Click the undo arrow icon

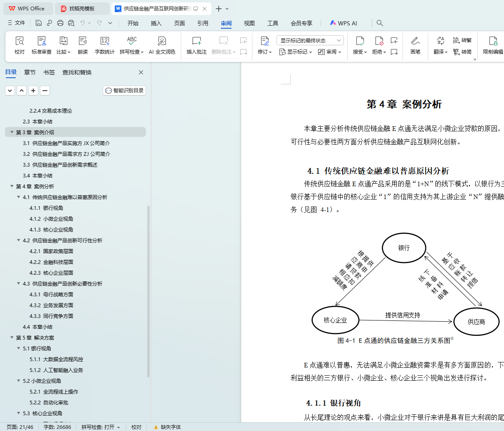83,23
